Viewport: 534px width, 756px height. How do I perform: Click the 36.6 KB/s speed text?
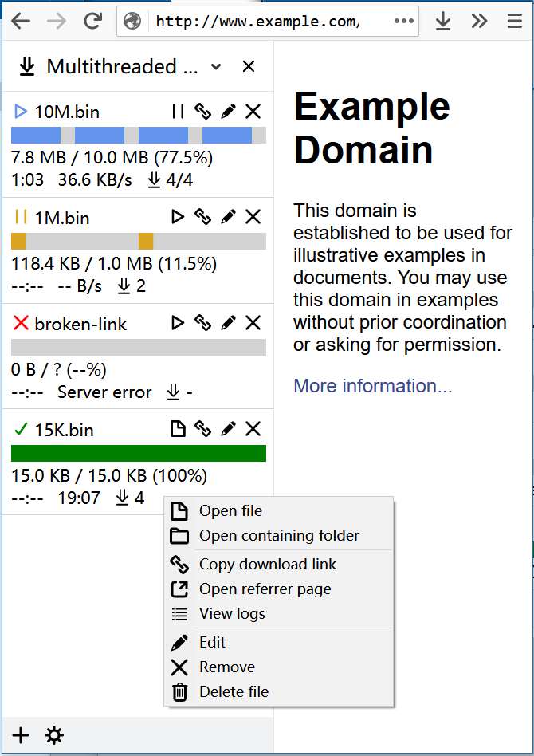pyautogui.click(x=95, y=180)
